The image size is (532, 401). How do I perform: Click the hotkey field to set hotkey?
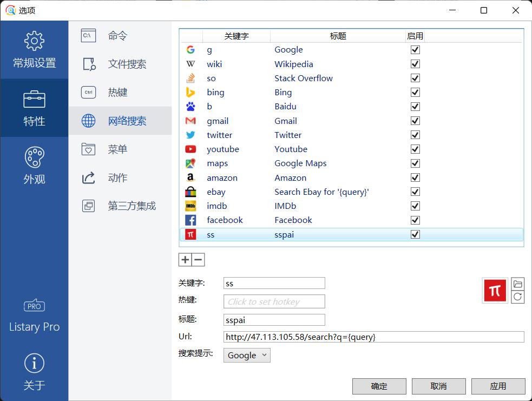(x=274, y=301)
